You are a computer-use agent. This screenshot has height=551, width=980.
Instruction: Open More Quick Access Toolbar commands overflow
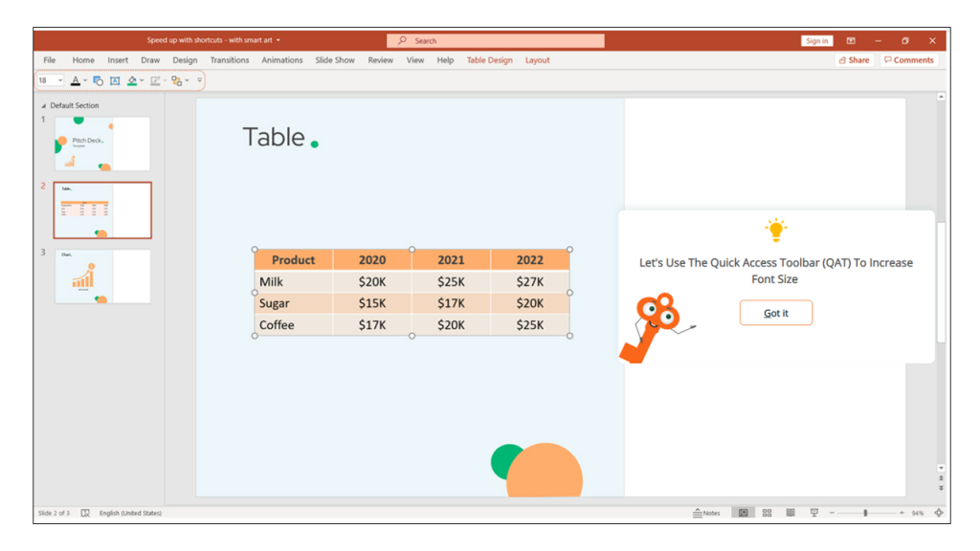(198, 80)
